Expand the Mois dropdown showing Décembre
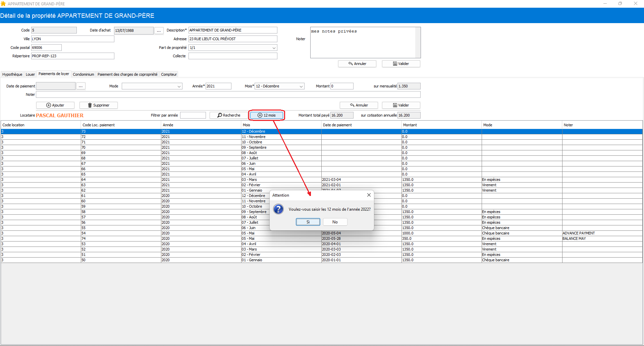 301,86
